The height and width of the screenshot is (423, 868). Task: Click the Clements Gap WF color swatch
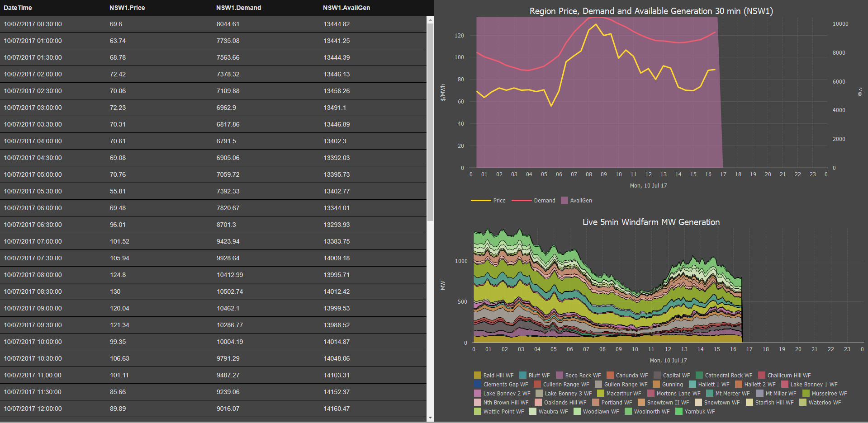(x=478, y=384)
